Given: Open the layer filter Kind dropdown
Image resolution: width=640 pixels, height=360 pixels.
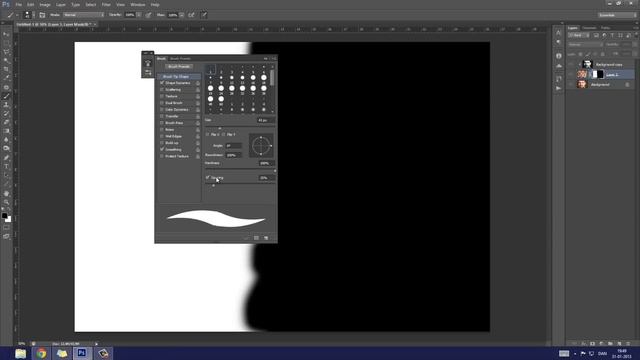Looking at the screenshot, I should [x=579, y=36].
